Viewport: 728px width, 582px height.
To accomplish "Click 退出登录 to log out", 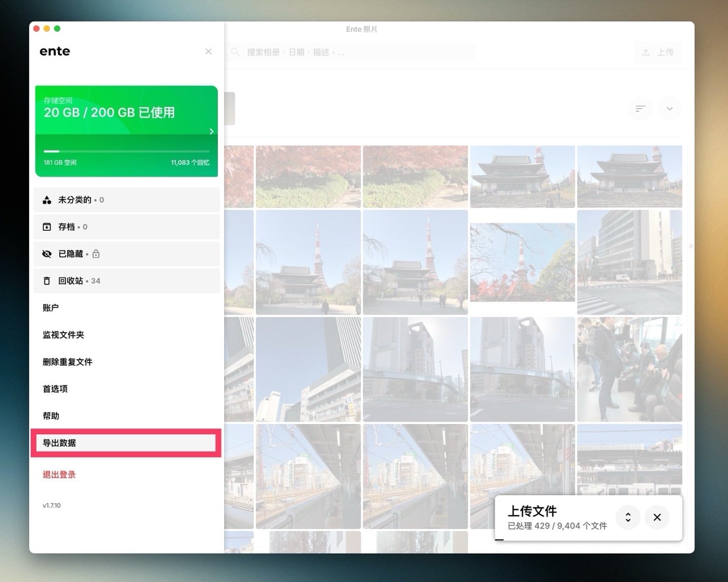I will [x=59, y=475].
